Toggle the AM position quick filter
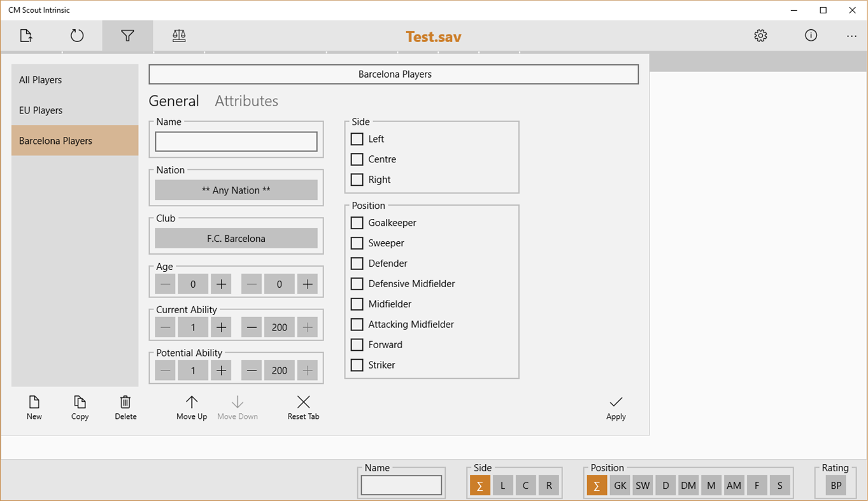 click(734, 486)
